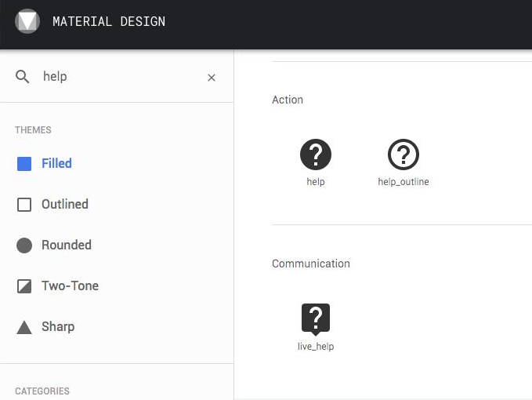Click the "help" caption under the first icon

click(x=316, y=182)
